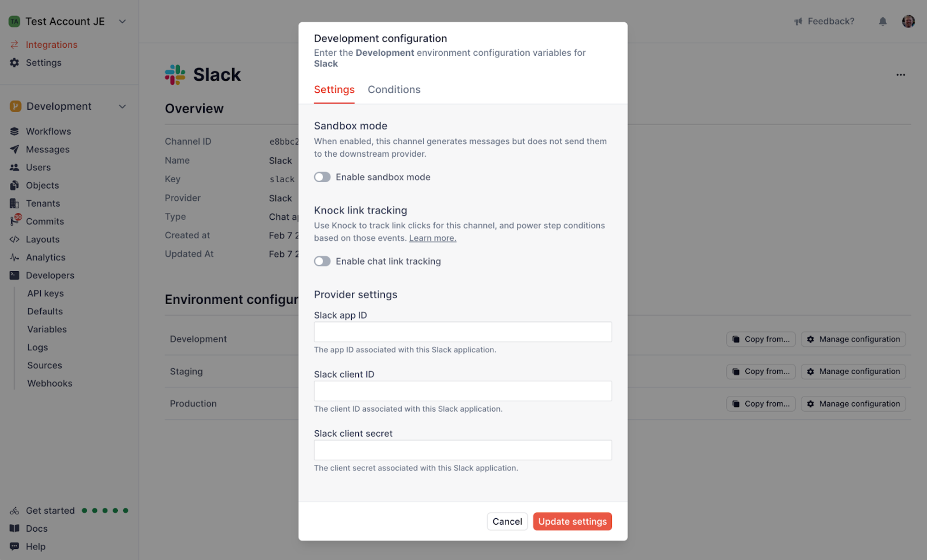
Task: Click the Tenants sidebar icon
Action: pos(14,203)
